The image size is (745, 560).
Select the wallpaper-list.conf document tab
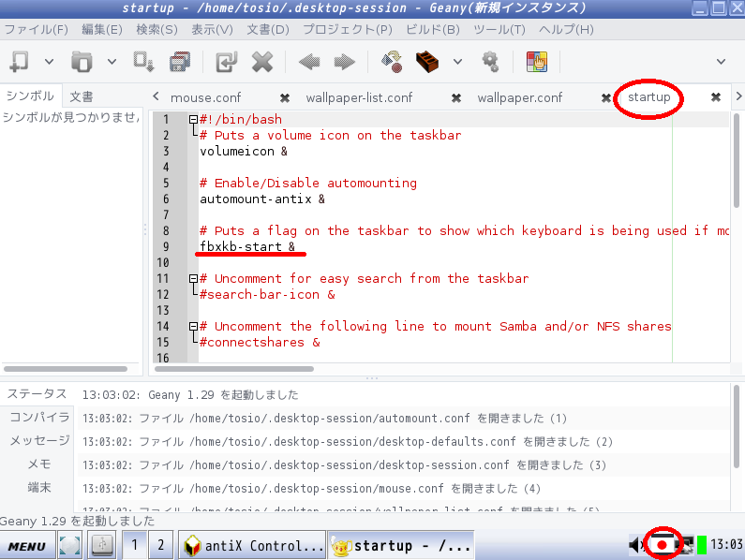pyautogui.click(x=359, y=97)
